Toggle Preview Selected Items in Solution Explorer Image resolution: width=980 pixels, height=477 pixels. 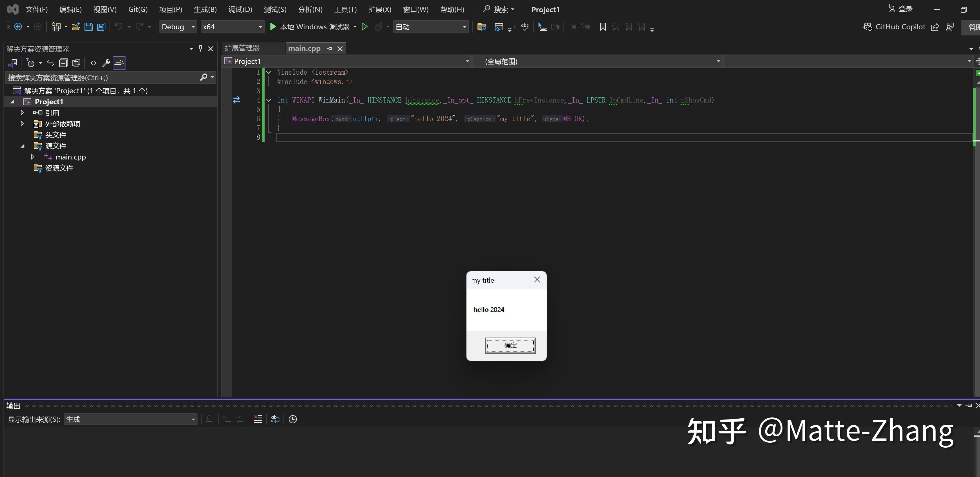[x=119, y=63]
